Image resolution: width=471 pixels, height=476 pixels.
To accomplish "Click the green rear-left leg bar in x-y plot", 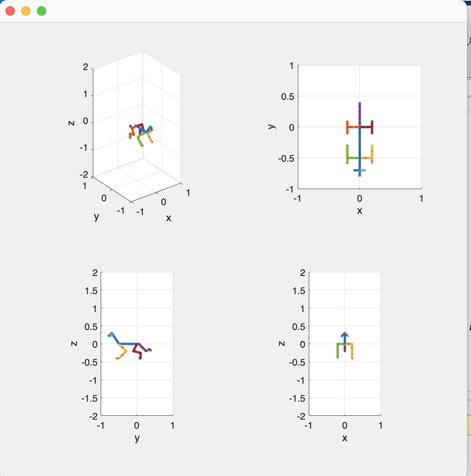I will coord(353,158).
